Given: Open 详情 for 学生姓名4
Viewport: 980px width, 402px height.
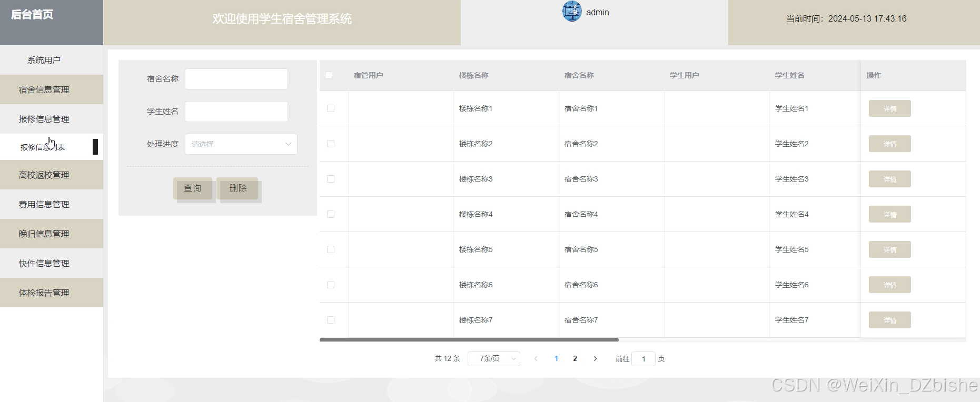Looking at the screenshot, I should 890,214.
